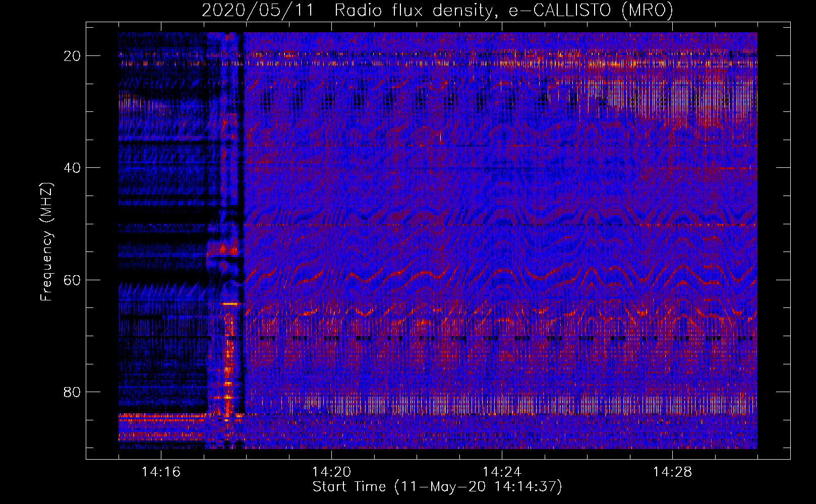This screenshot has height=504, width=816.
Task: Click the frequency tick label 80
Action: tap(73, 392)
